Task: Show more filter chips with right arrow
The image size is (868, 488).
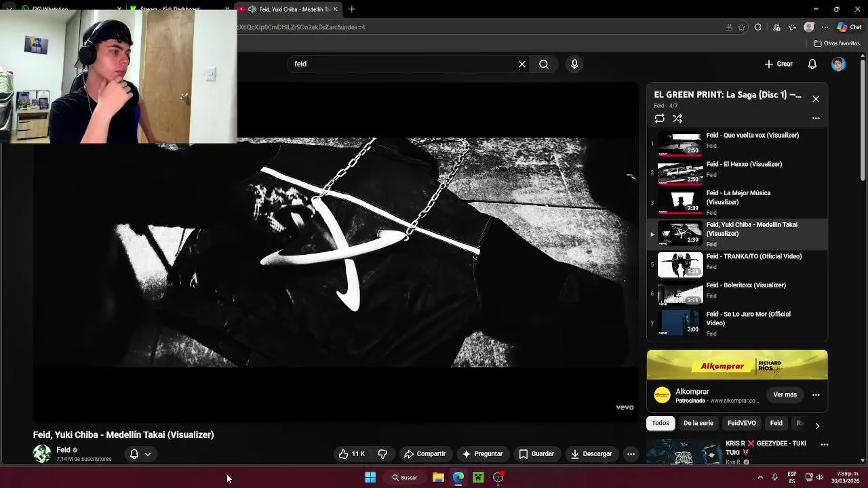Action: (817, 425)
